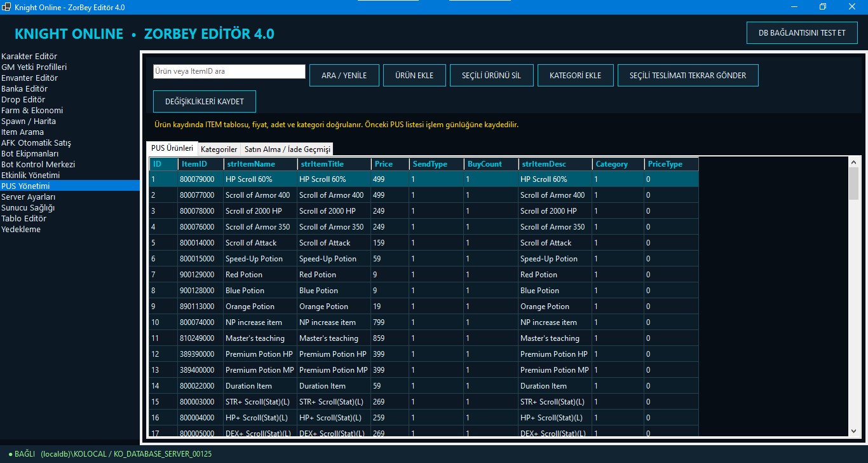Screen dimensions: 868x463
Task: Open Karakter Editör in the sidebar
Action: pos(70,57)
